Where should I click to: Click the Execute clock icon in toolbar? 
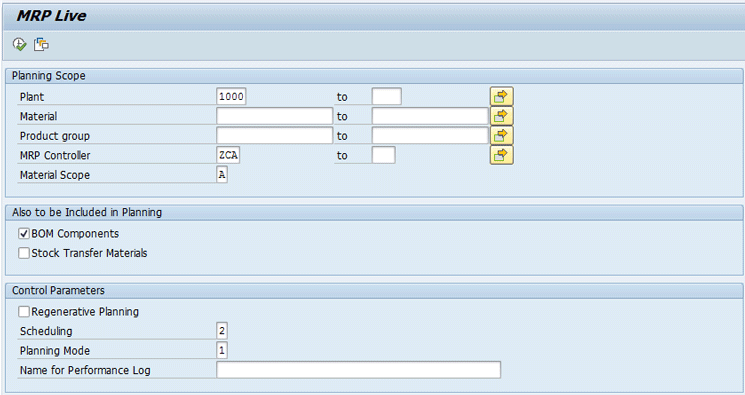click(x=19, y=45)
